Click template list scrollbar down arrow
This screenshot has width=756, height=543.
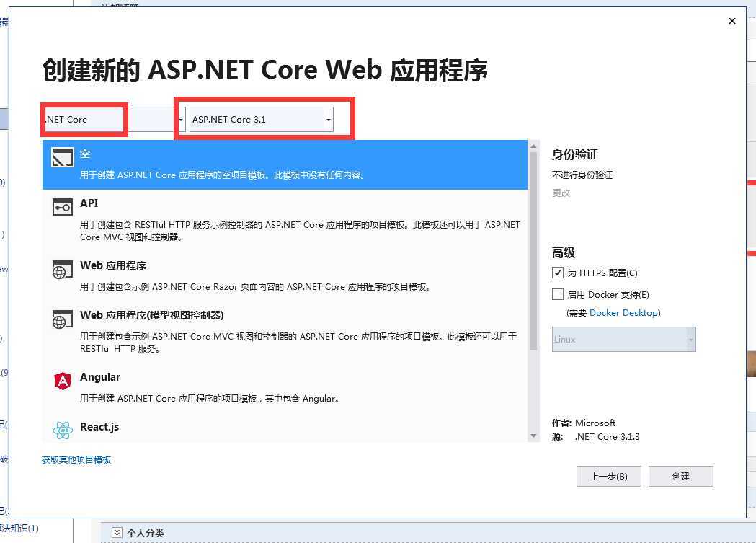point(533,436)
